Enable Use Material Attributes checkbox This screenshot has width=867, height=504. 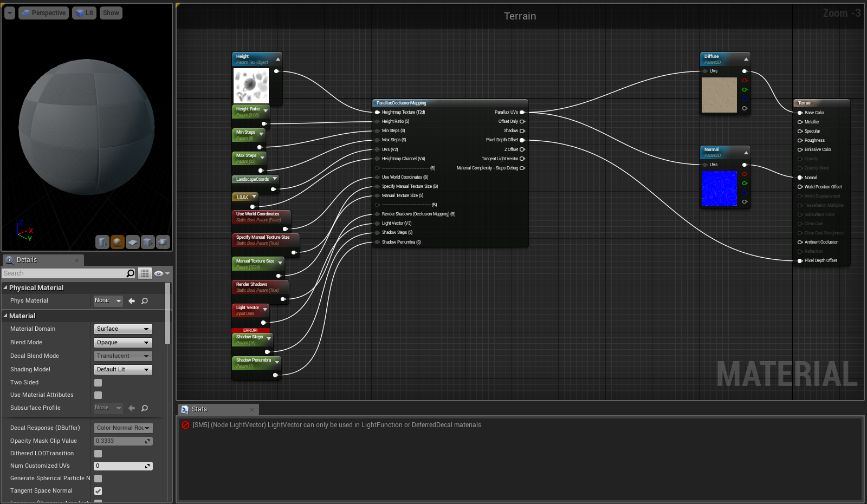[x=98, y=395]
